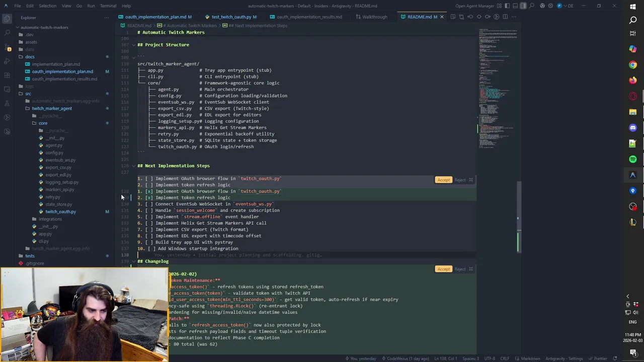Open eventsub_ws.py in the explorer

[x=60, y=160]
